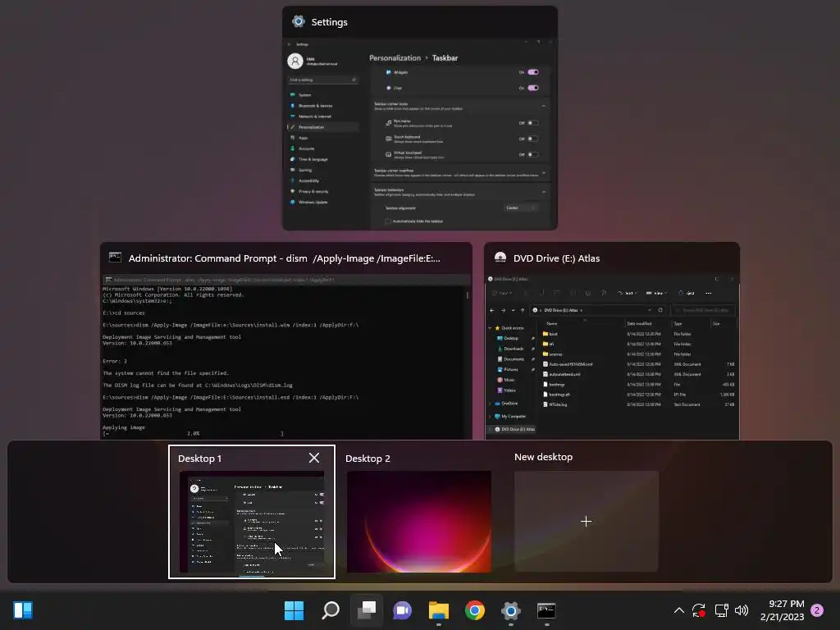Switch to the Desktop 2 thumbnail

(x=418, y=521)
